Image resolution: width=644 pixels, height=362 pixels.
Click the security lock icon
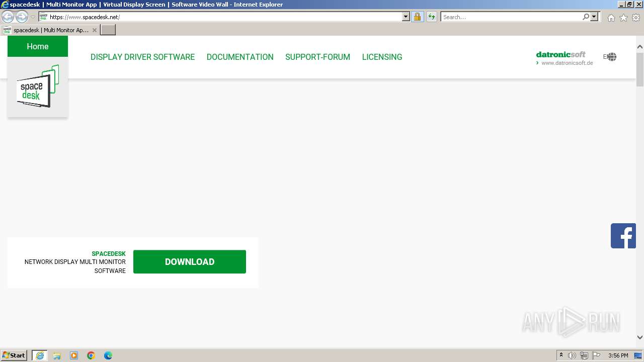417,17
